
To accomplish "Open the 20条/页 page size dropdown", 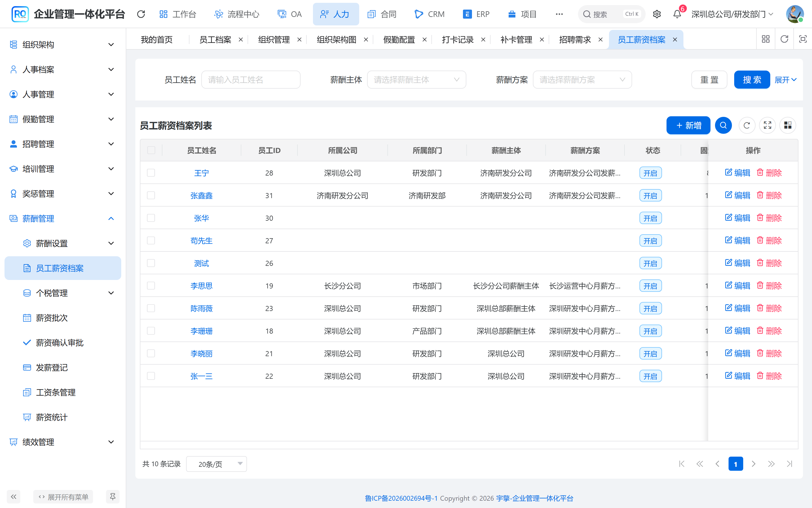I will tap(217, 464).
